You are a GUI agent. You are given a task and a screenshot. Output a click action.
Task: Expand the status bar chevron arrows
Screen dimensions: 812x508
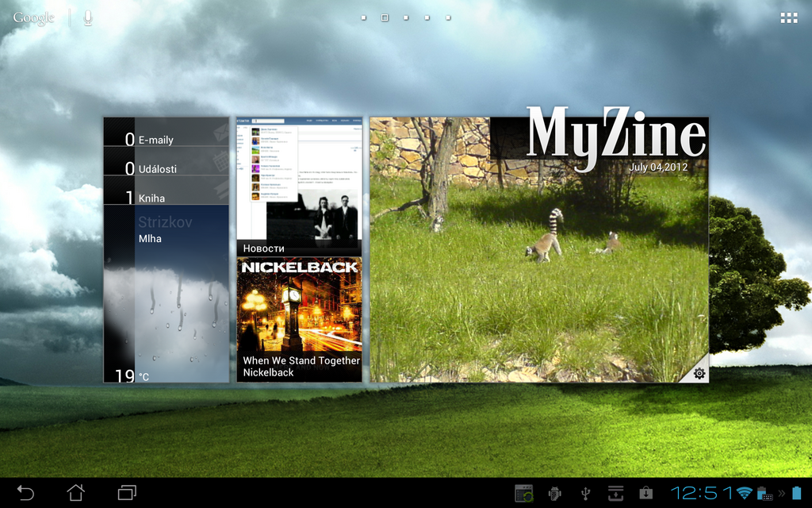(x=780, y=493)
